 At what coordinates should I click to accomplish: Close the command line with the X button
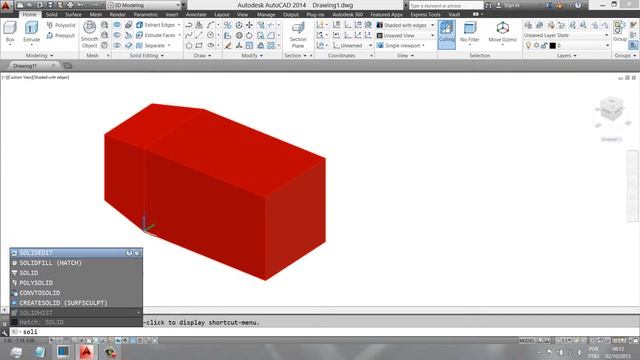click(x=5, y=324)
